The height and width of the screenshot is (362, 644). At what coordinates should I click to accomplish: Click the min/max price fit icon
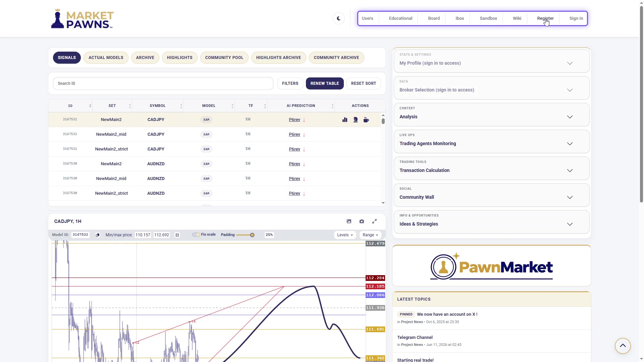click(177, 235)
